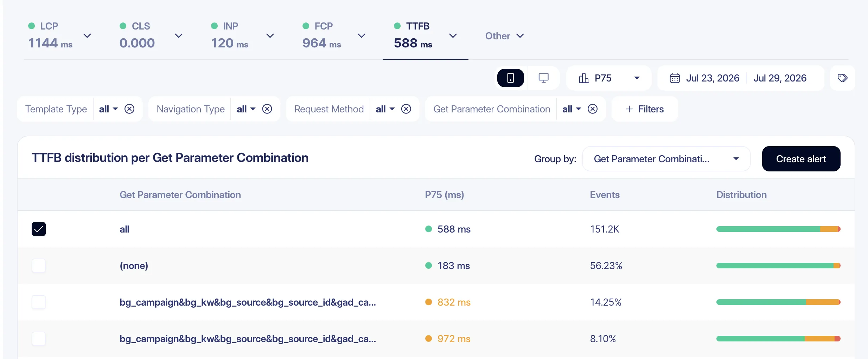868x359 pixels.
Task: Clear the Request Method filter
Action: pos(406,109)
